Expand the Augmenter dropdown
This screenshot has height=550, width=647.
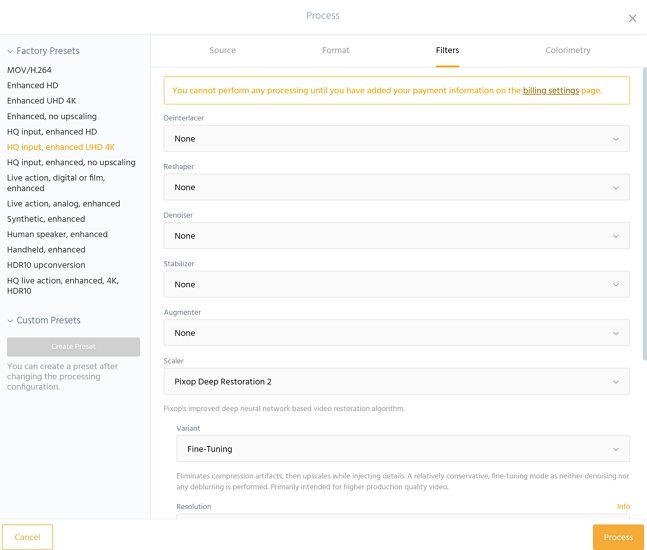[x=396, y=333]
